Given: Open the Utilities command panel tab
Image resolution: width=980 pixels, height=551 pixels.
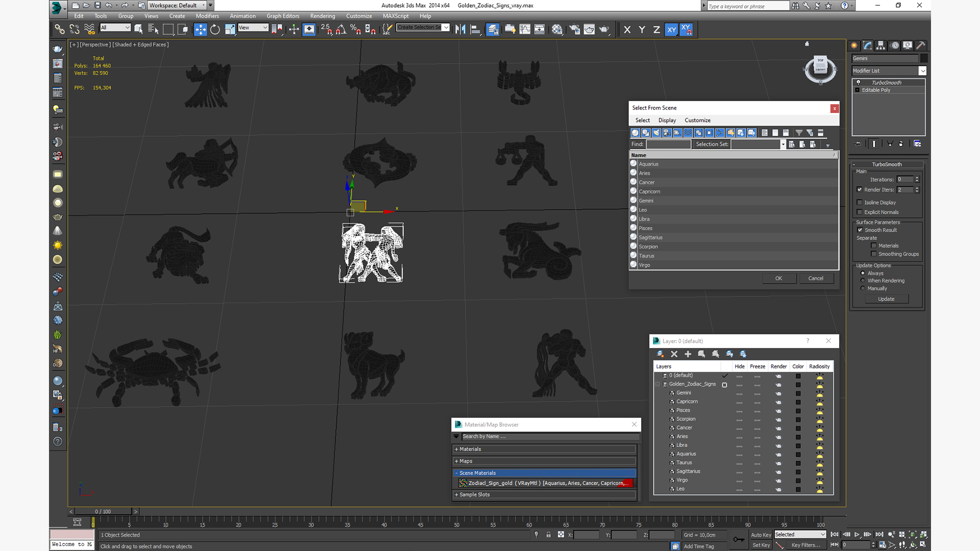Looking at the screenshot, I should [921, 45].
